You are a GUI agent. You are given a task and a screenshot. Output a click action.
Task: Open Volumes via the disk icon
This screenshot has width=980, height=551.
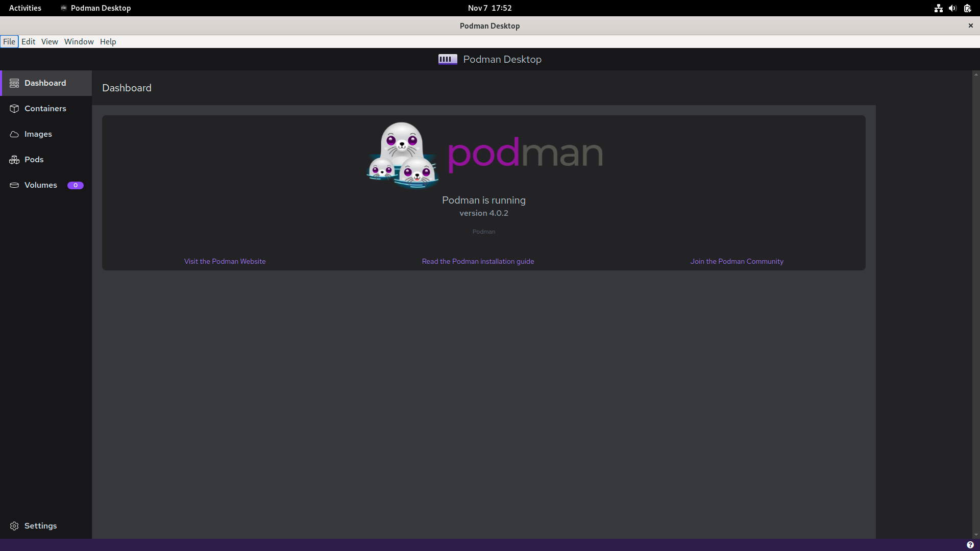point(14,185)
